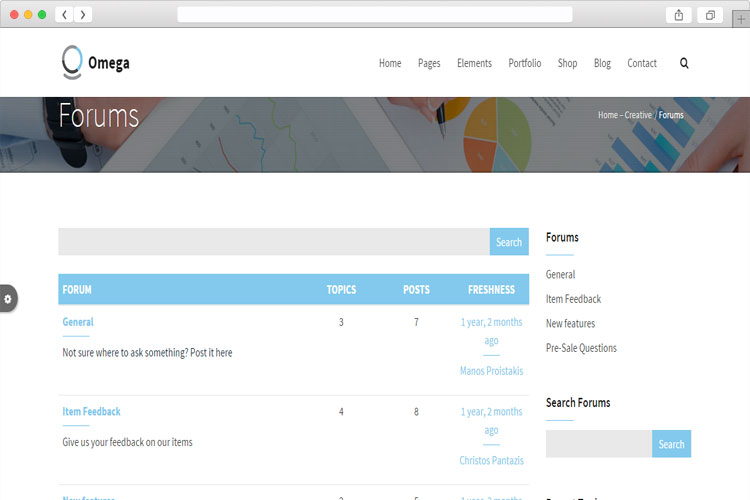Click the Forums breadcrumb text
Image resolution: width=750 pixels, height=500 pixels.
[x=671, y=115]
